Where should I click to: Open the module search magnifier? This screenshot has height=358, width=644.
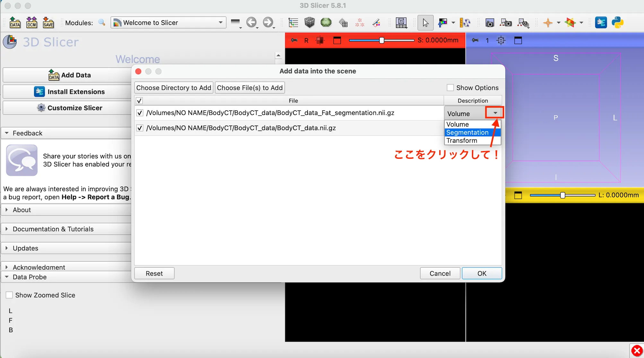[x=102, y=22]
